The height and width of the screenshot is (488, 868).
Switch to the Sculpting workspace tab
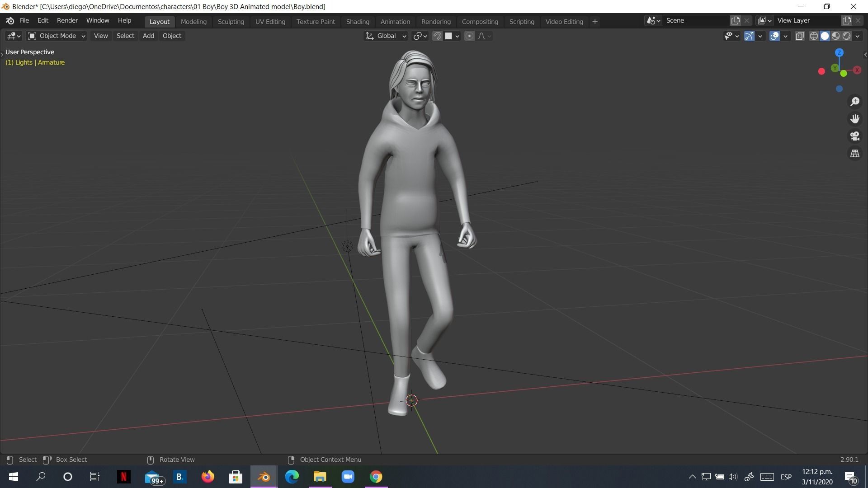[231, 22]
